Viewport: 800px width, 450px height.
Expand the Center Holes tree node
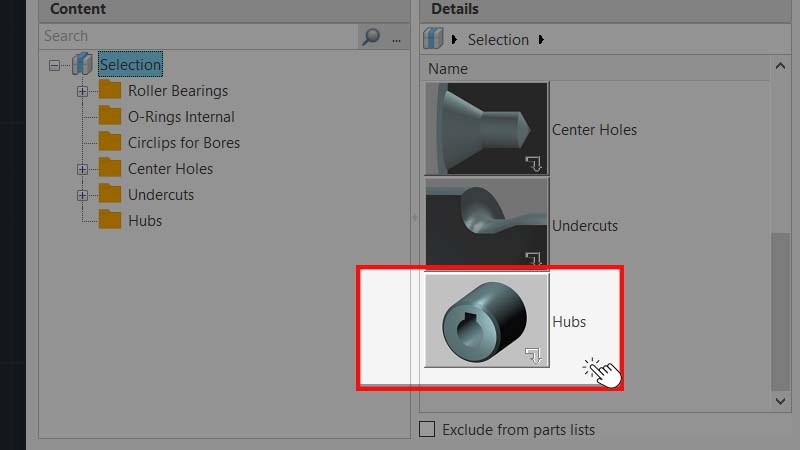pyautogui.click(x=82, y=169)
